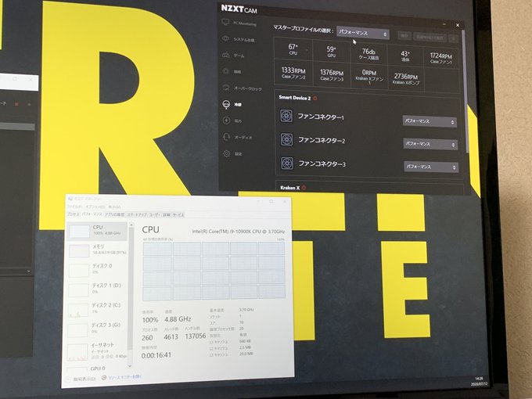The height and width of the screenshot is (399, 532).
Task: Select イーサネット in performance list
Action: [x=97, y=350]
